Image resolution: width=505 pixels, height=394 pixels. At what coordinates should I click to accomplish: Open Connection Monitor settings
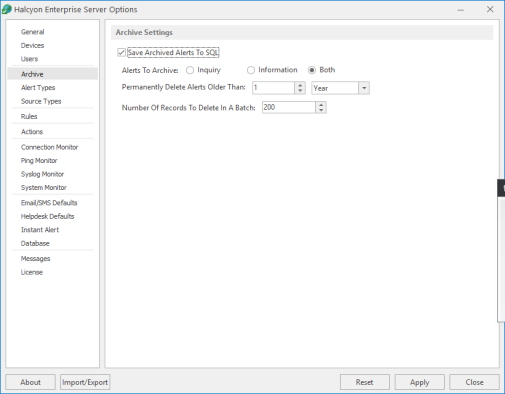(x=49, y=147)
